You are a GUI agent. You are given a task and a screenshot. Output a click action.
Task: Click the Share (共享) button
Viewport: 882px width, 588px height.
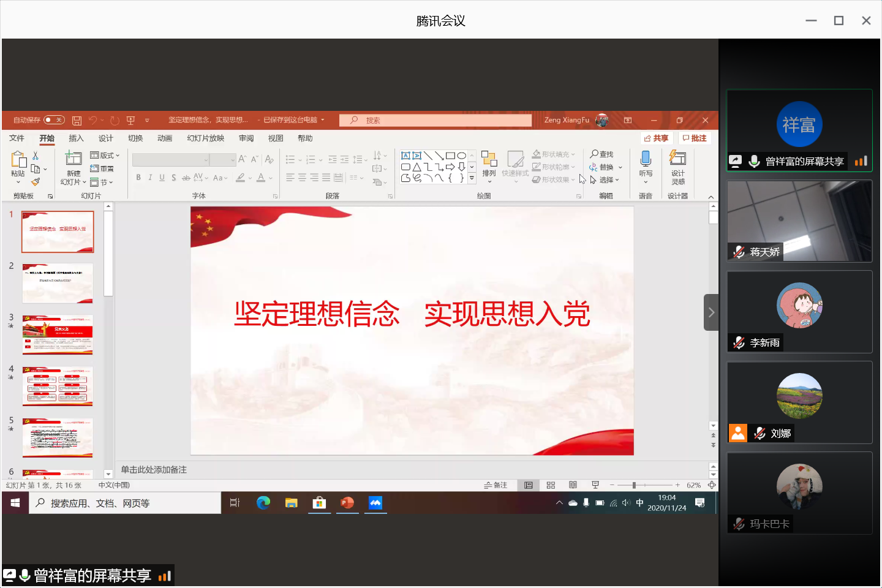point(656,138)
